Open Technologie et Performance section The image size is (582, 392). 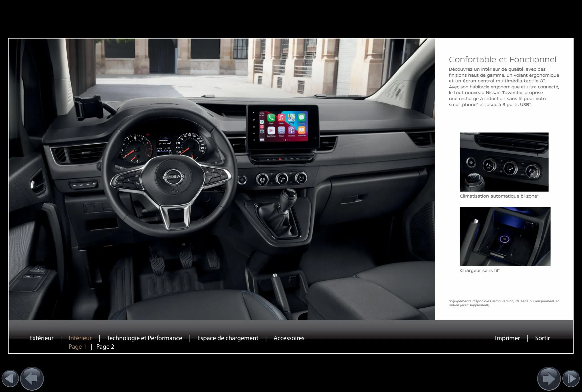144,338
